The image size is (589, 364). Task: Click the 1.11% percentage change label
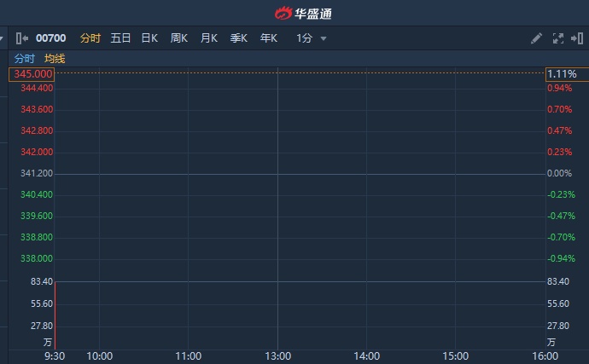pos(562,74)
